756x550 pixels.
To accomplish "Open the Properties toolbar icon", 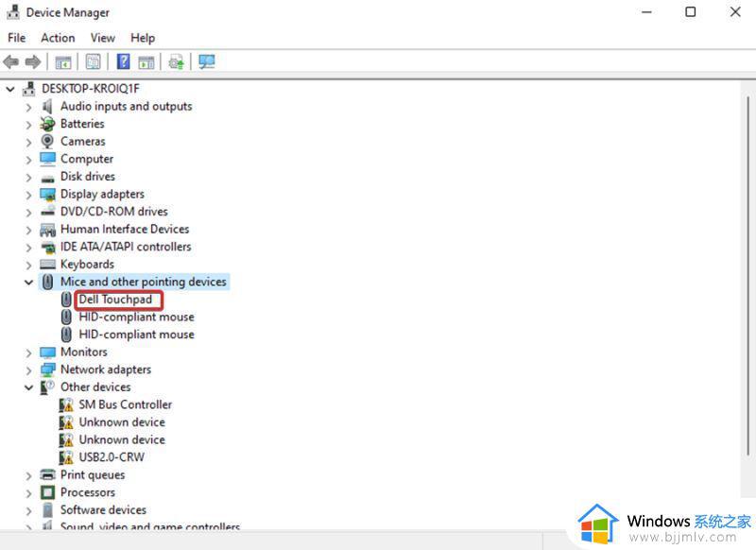I will click(93, 61).
